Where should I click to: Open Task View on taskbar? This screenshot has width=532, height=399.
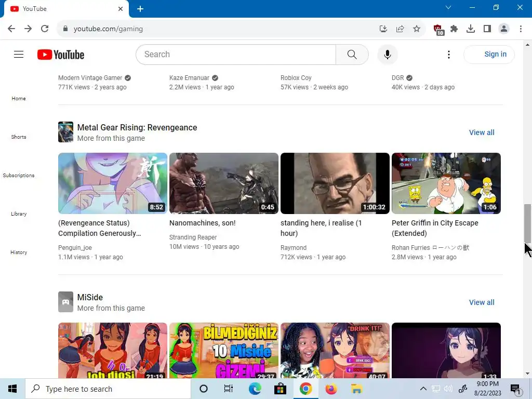point(229,389)
